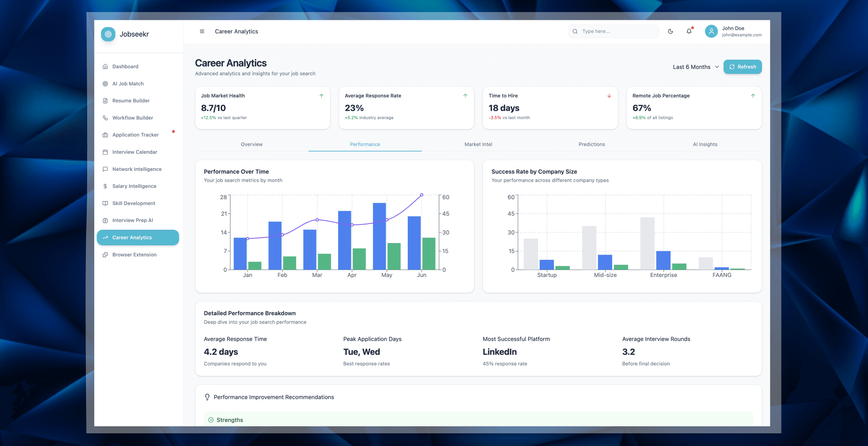This screenshot has height=446, width=868.
Task: Click chevron next to Last 6 Months
Action: pyautogui.click(x=717, y=67)
